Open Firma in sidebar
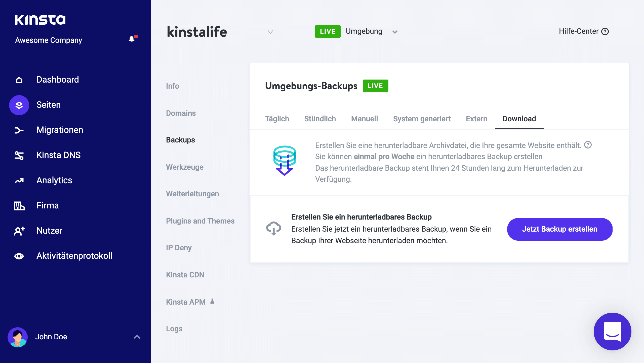 pyautogui.click(x=48, y=205)
